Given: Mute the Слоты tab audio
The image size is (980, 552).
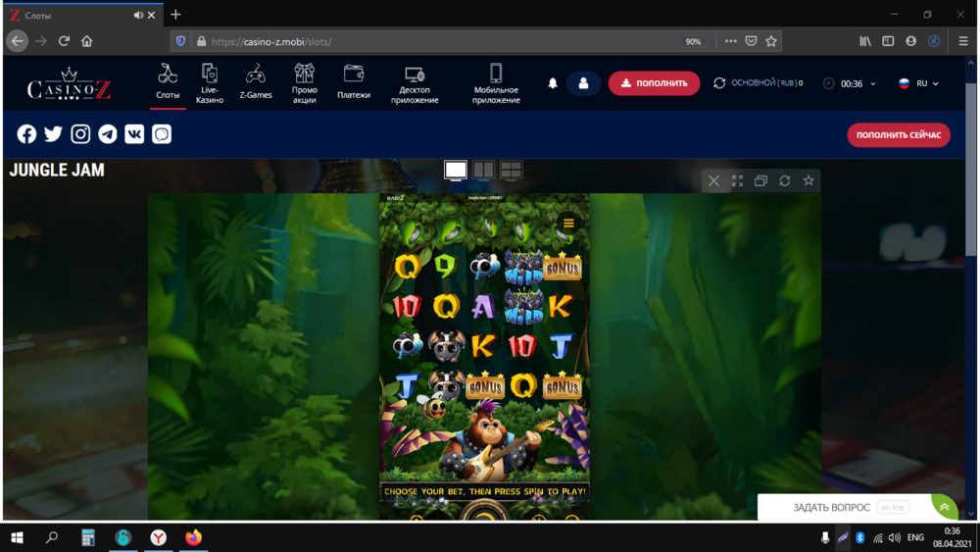Looking at the screenshot, I should coord(138,15).
